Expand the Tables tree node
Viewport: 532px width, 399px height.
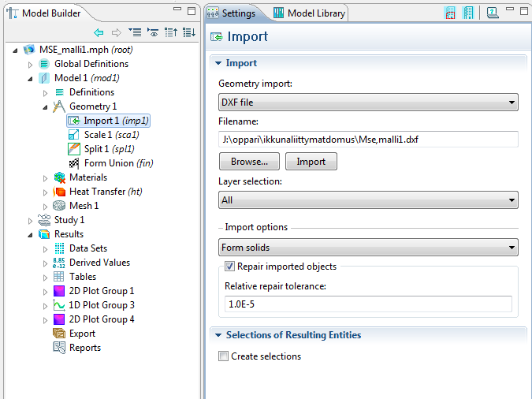45,278
